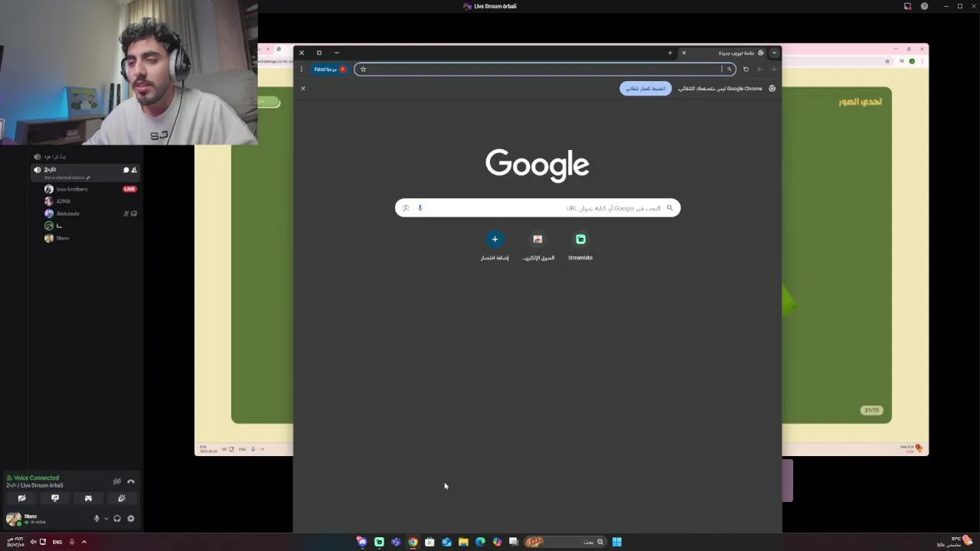Open the Nnnn user panel avatar
The height and width of the screenshot is (551, 980).
pyautogui.click(x=13, y=518)
